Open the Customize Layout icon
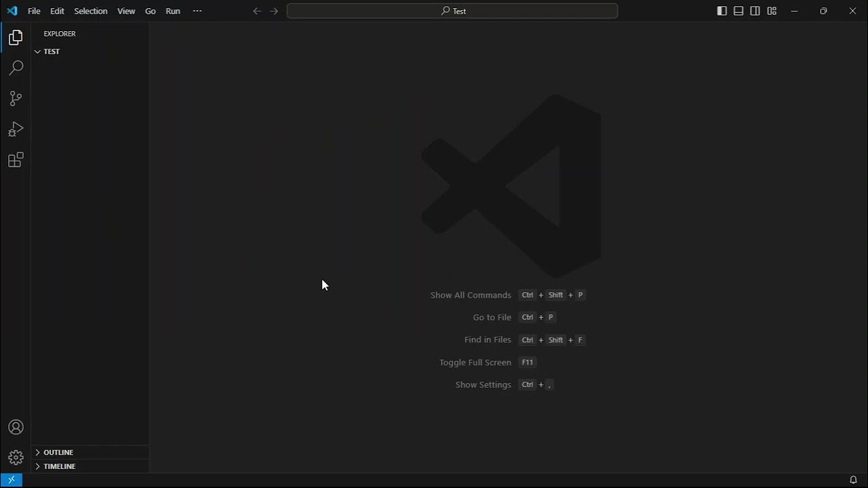The height and width of the screenshot is (488, 868). coord(772,11)
